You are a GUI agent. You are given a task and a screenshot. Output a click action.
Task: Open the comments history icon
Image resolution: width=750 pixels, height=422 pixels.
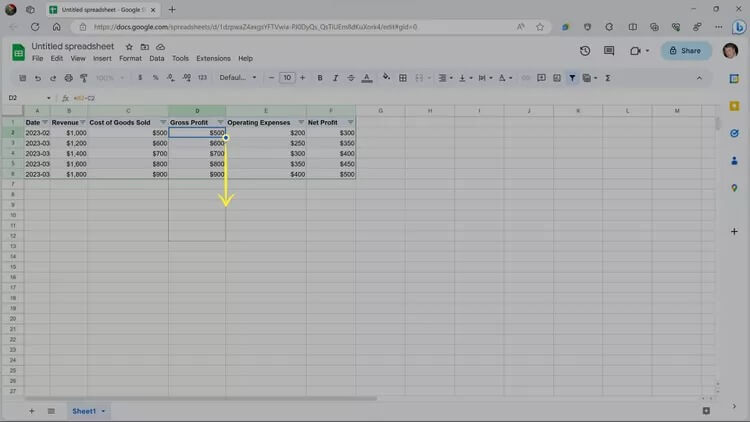coord(610,51)
